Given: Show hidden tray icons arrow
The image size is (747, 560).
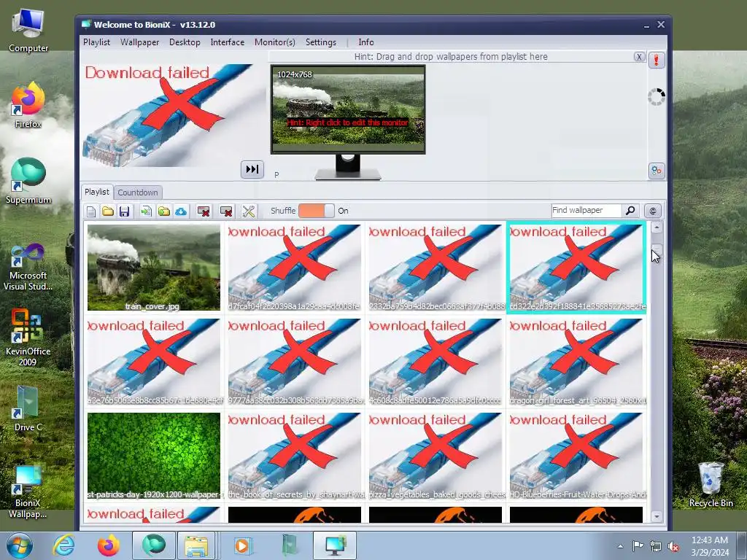Looking at the screenshot, I should pyautogui.click(x=620, y=546).
